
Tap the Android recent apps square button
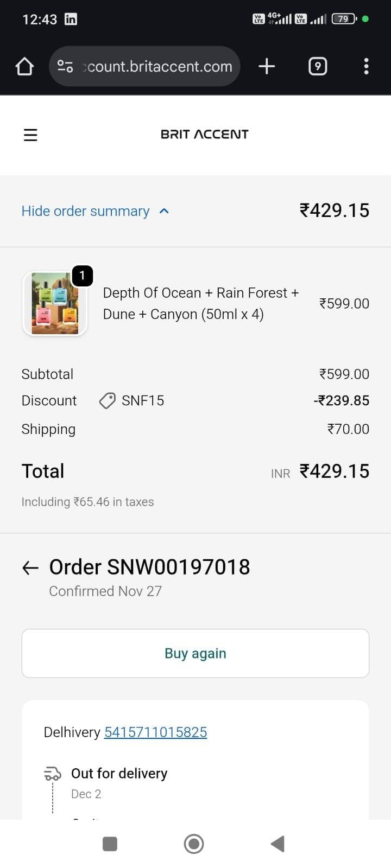(x=110, y=844)
